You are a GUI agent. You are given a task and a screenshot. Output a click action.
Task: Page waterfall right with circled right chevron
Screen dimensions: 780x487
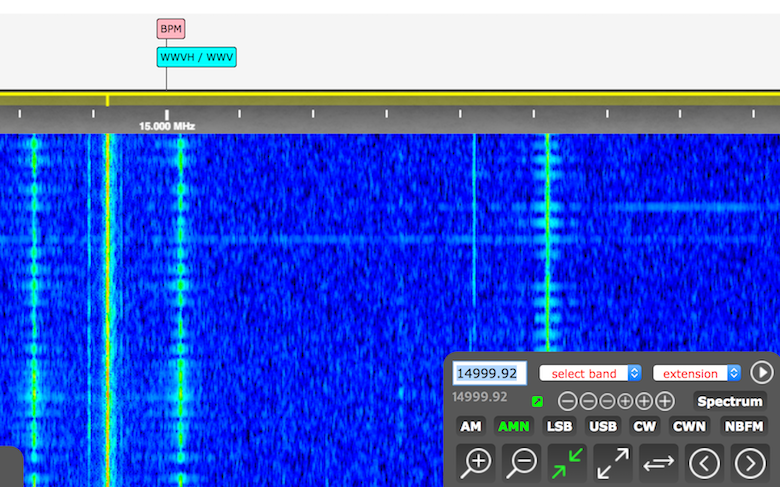pos(750,463)
